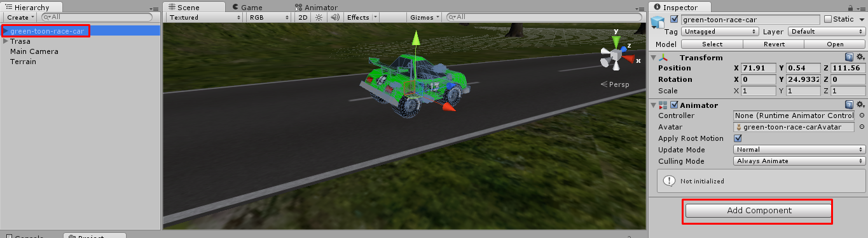Enable the Static checkbox
This screenshot has width=868, height=238.
pos(827,19)
